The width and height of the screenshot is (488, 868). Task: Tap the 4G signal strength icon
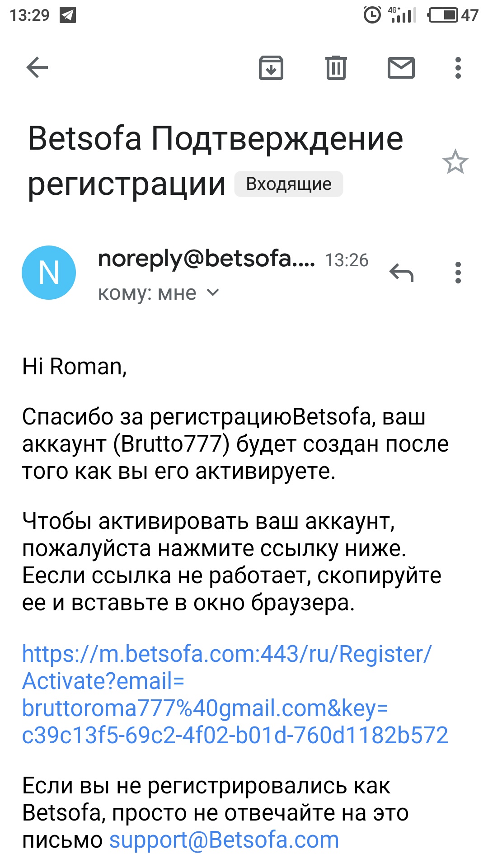(x=402, y=15)
